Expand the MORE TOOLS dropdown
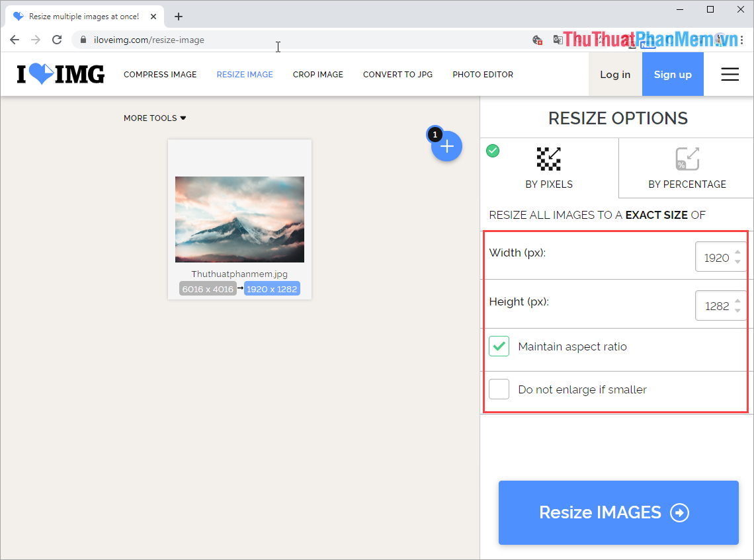Image resolution: width=754 pixels, height=560 pixels. 155,118
